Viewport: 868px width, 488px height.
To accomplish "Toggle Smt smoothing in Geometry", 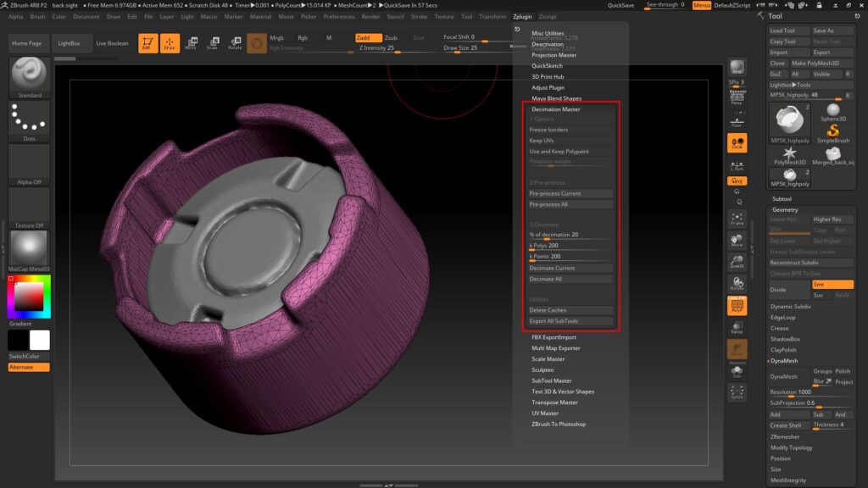I will [832, 285].
